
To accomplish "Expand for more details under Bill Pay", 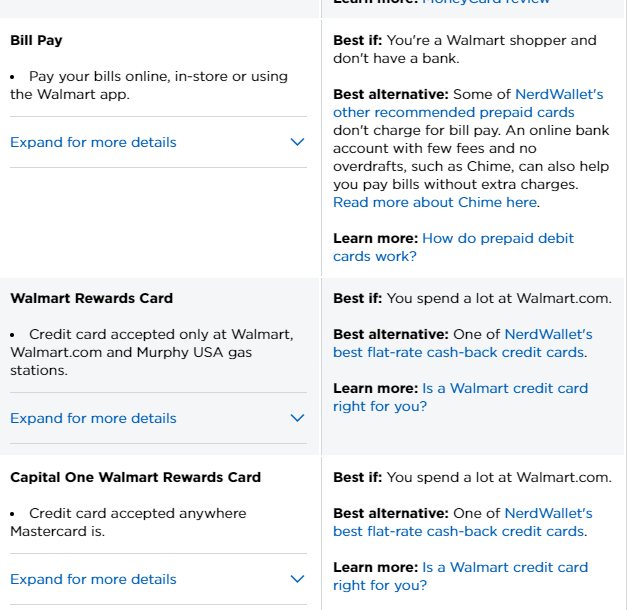I will tap(93, 142).
